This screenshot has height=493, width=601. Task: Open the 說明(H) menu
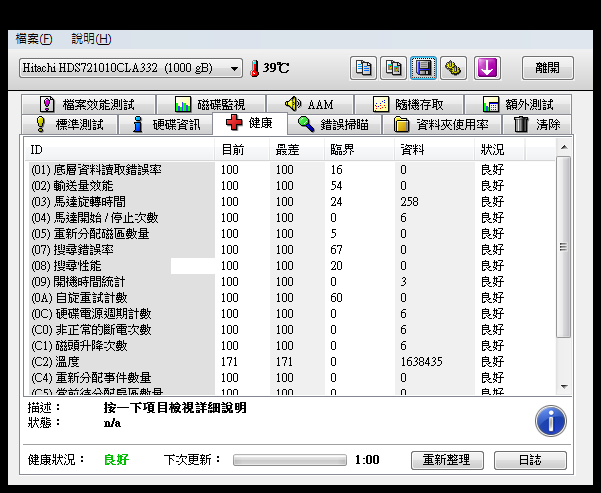91,39
